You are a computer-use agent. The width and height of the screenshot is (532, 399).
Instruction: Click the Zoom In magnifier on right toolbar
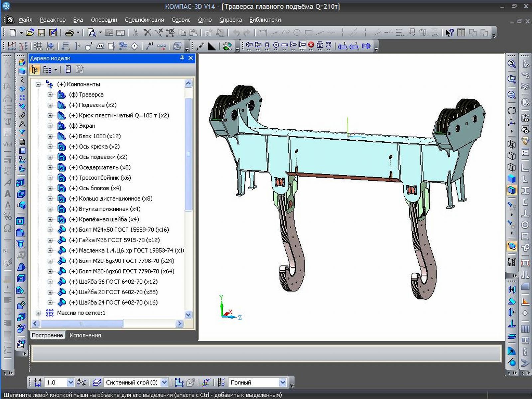pyautogui.click(x=511, y=95)
